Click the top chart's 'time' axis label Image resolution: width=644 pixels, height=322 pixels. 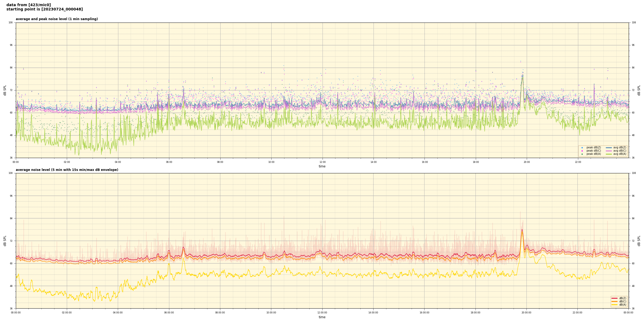point(322,166)
